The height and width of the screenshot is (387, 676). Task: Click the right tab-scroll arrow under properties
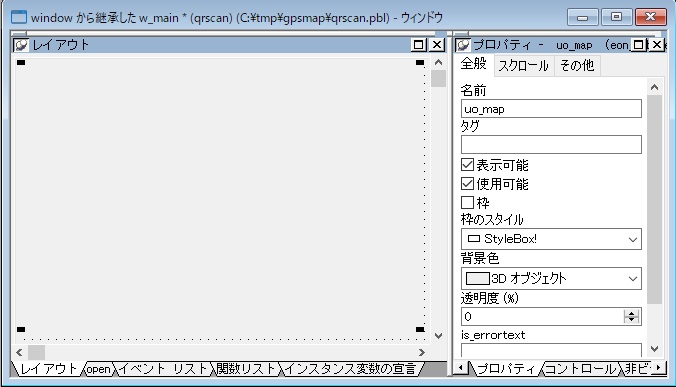[658, 368]
